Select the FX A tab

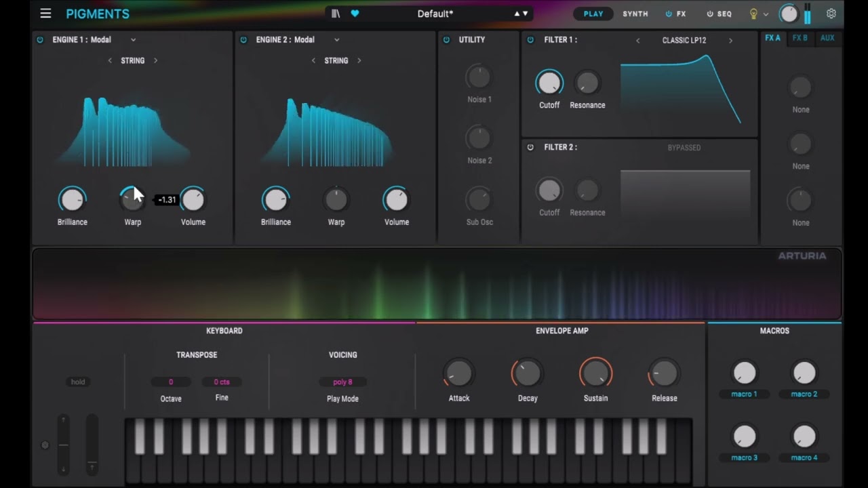pyautogui.click(x=772, y=39)
